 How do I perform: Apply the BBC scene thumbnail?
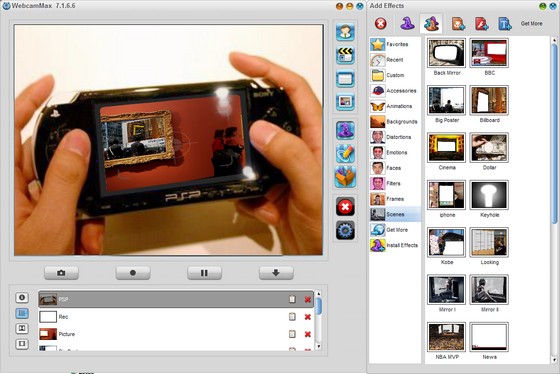pos(489,53)
